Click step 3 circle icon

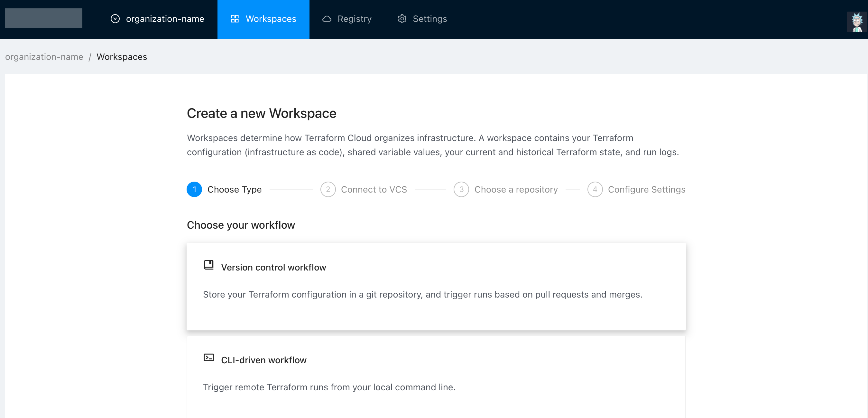coord(461,189)
